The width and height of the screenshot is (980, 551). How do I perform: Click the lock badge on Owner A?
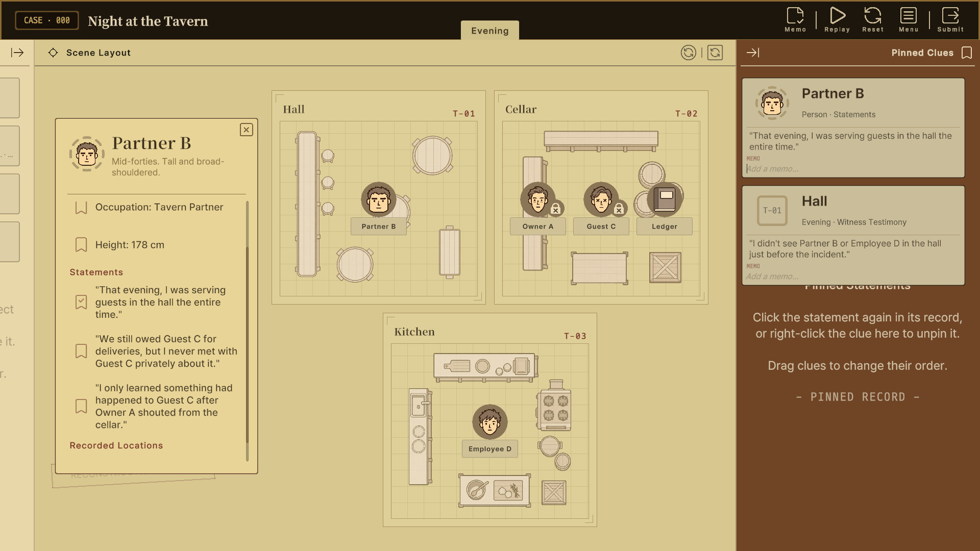point(556,209)
